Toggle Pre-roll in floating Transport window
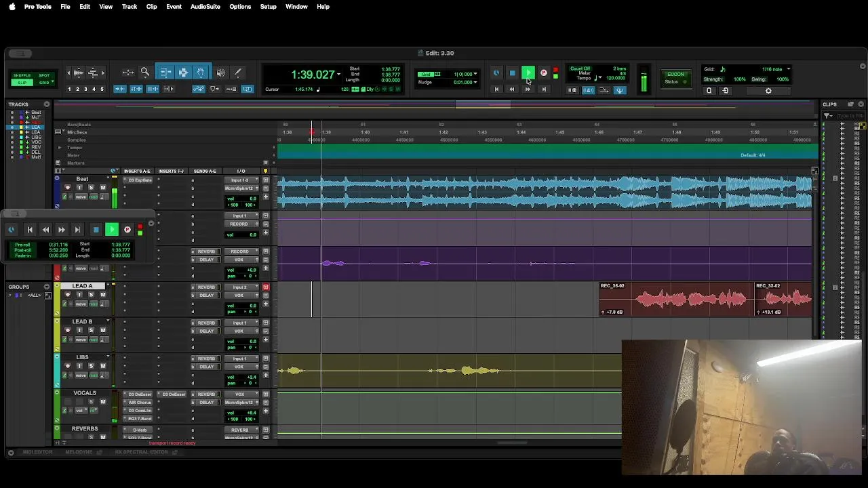The width and height of the screenshot is (868, 488). pos(22,245)
